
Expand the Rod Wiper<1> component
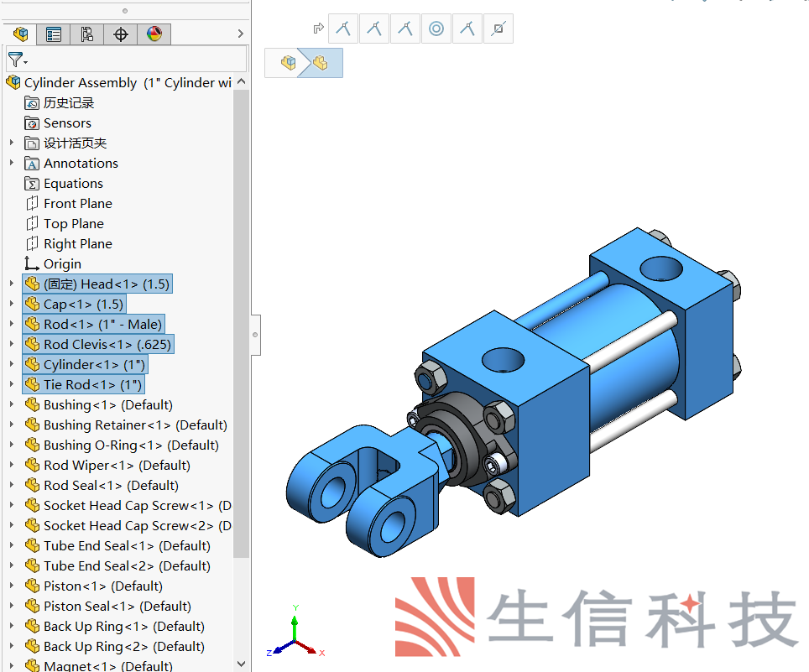tap(12, 465)
